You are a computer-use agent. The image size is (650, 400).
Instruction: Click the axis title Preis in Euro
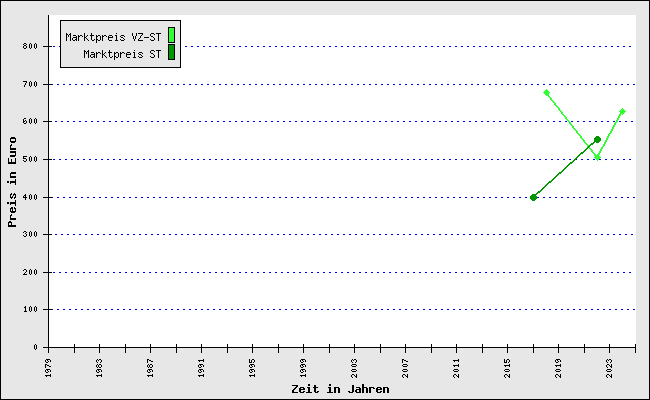tap(12, 182)
